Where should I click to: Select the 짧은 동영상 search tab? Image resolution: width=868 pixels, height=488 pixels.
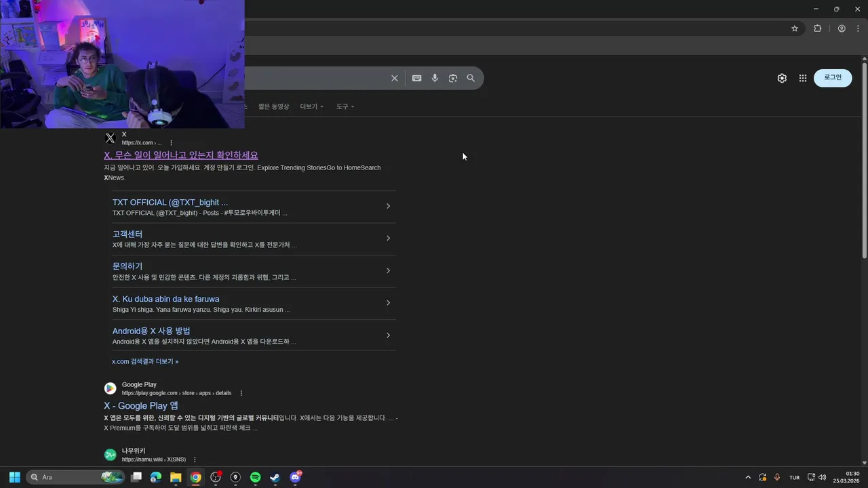(x=274, y=106)
